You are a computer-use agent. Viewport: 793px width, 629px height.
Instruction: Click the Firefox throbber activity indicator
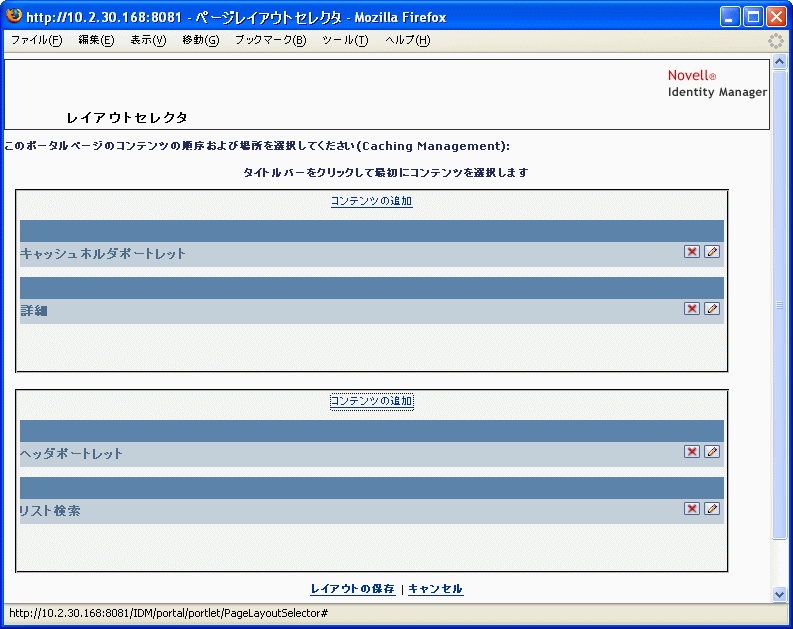pos(775,40)
